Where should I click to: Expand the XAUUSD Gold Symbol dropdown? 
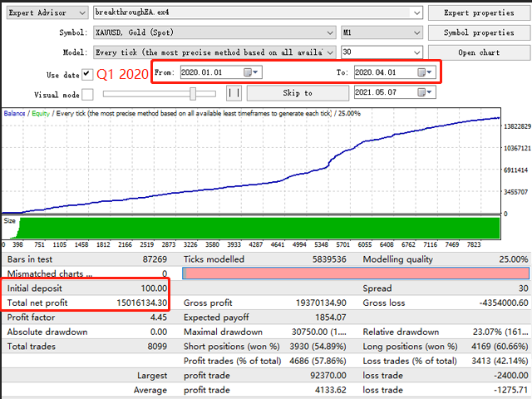[330, 32]
